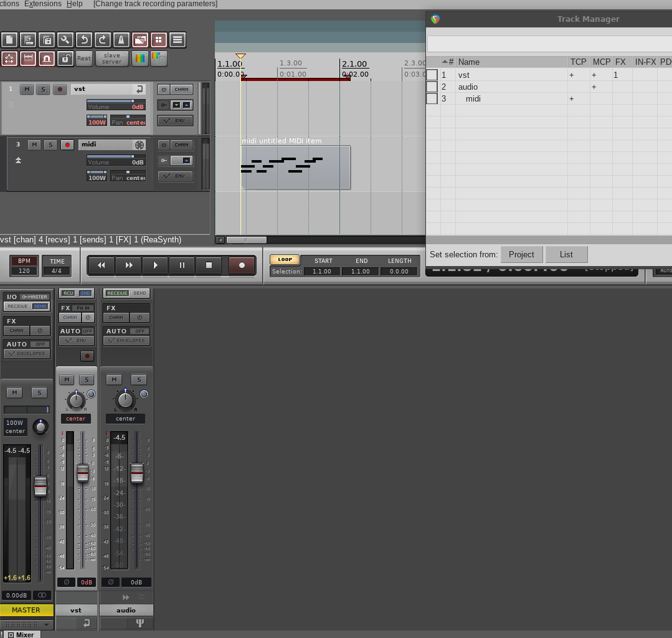Click the MIDI fork icon at the bottom of the audio strip
This screenshot has width=672, height=638.
tap(140, 623)
